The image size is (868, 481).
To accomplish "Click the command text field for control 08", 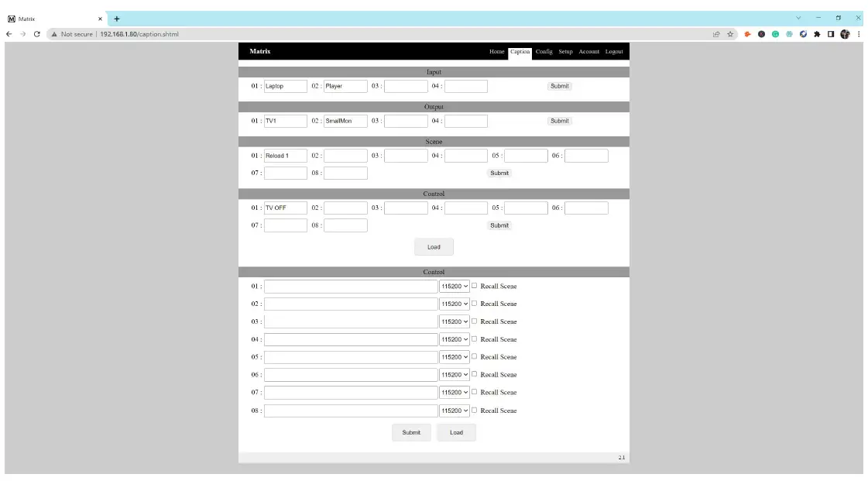I will [x=351, y=411].
